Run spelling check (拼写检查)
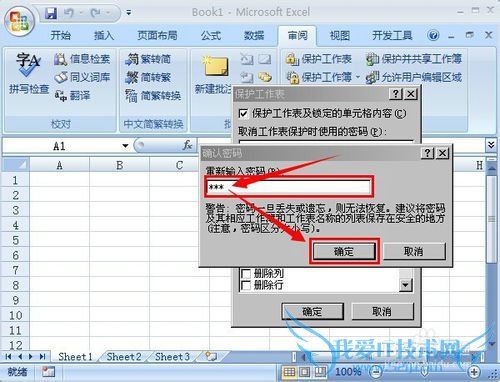 click(29, 73)
